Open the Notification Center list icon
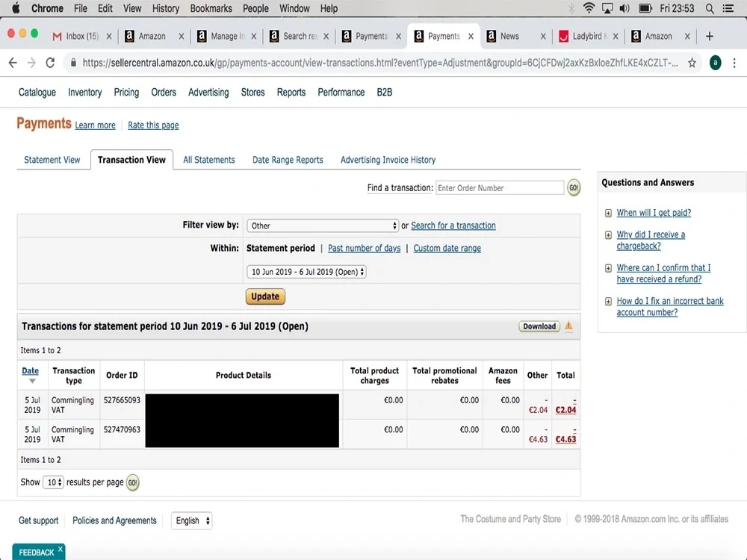This screenshot has width=747, height=560. coord(728,8)
